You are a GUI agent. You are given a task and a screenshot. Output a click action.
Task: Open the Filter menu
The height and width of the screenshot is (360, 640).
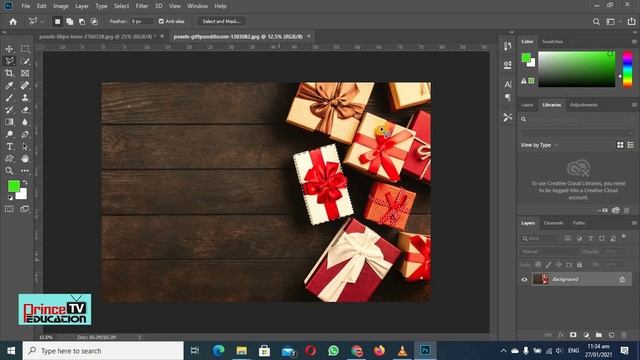[142, 6]
